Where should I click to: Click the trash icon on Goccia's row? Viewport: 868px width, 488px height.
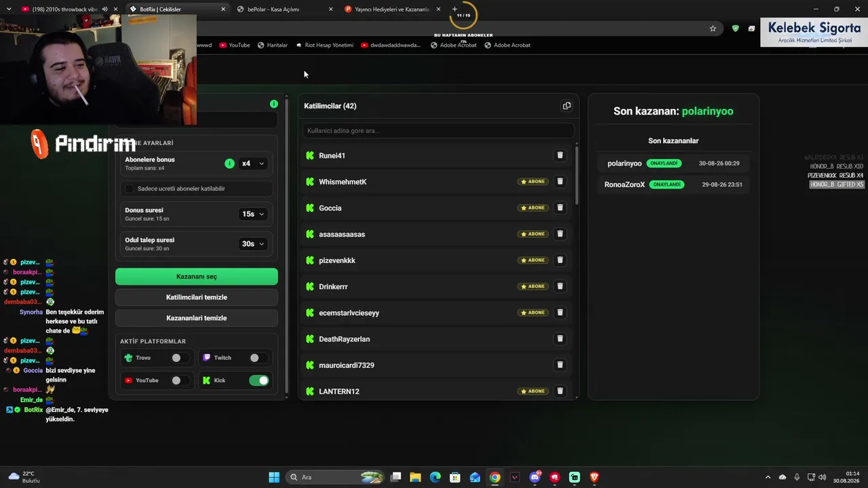560,207
